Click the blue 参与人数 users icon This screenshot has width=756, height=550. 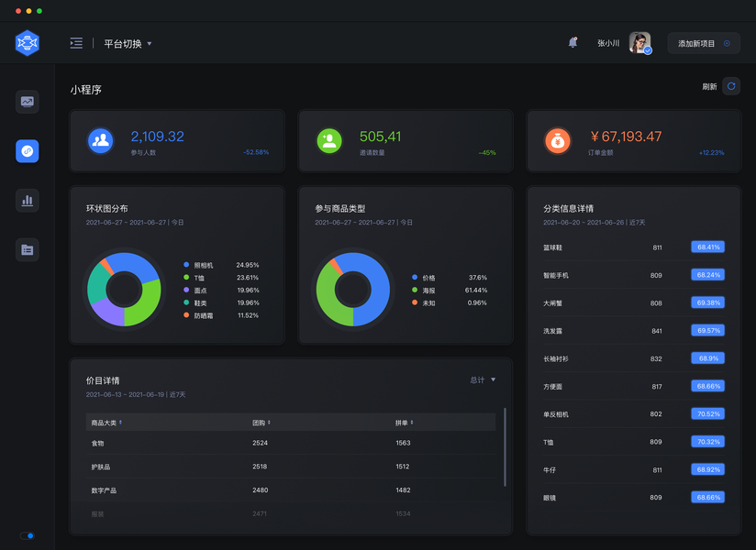[x=100, y=140]
